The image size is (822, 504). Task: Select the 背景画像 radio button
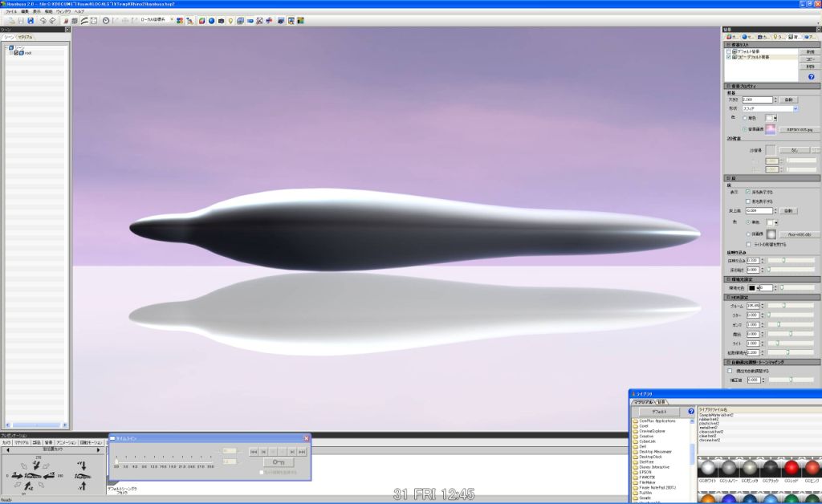pyautogui.click(x=744, y=128)
